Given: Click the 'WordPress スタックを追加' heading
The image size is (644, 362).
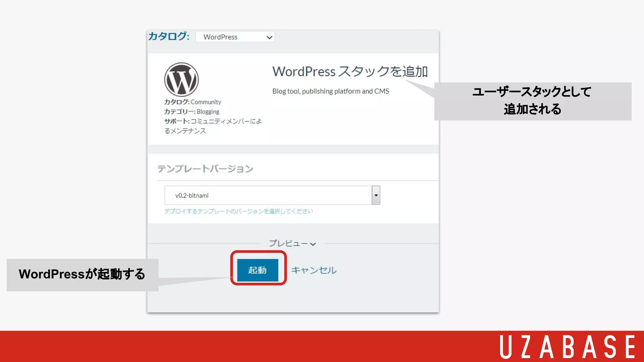Looking at the screenshot, I should coord(350,72).
